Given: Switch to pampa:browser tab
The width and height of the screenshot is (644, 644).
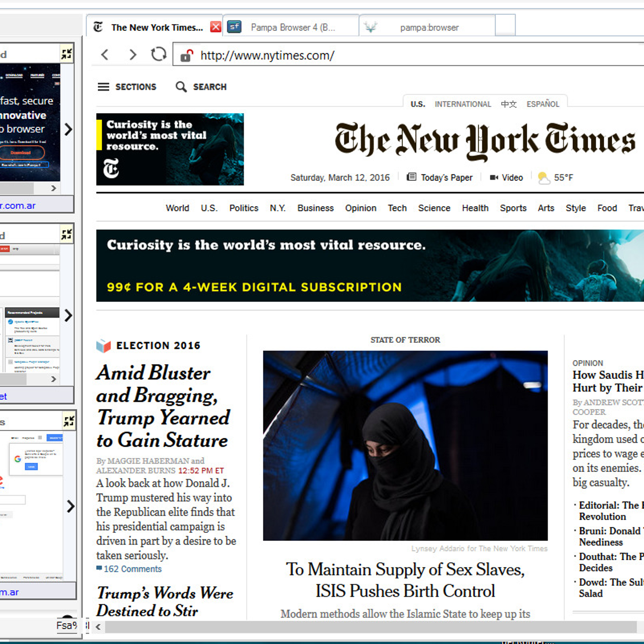Looking at the screenshot, I should pos(427,27).
